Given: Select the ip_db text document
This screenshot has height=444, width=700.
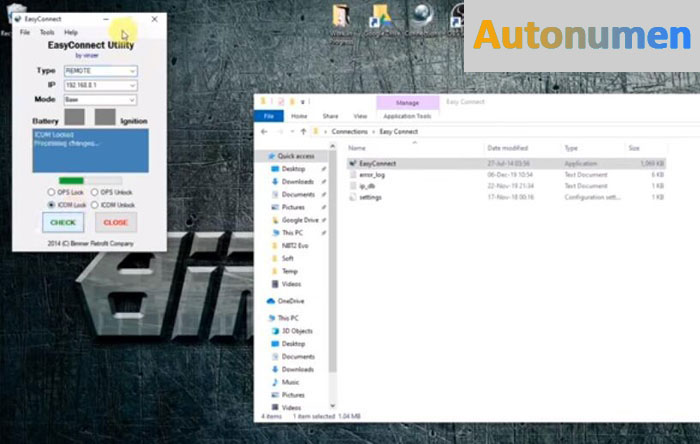Looking at the screenshot, I should [x=367, y=186].
